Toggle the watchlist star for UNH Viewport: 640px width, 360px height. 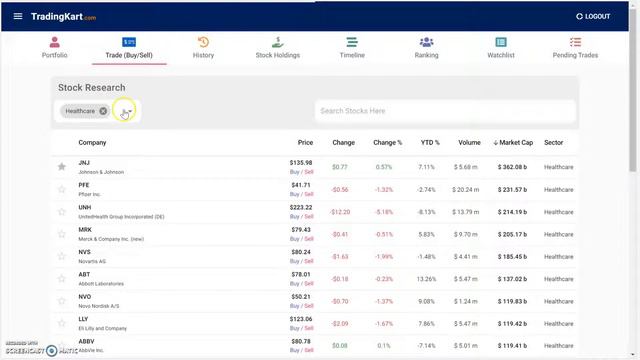tap(62, 211)
